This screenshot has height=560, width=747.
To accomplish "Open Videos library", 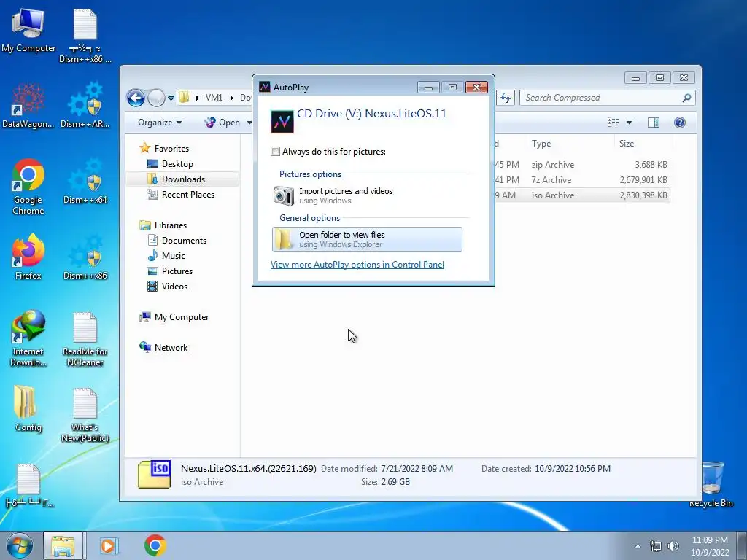I will (x=174, y=286).
